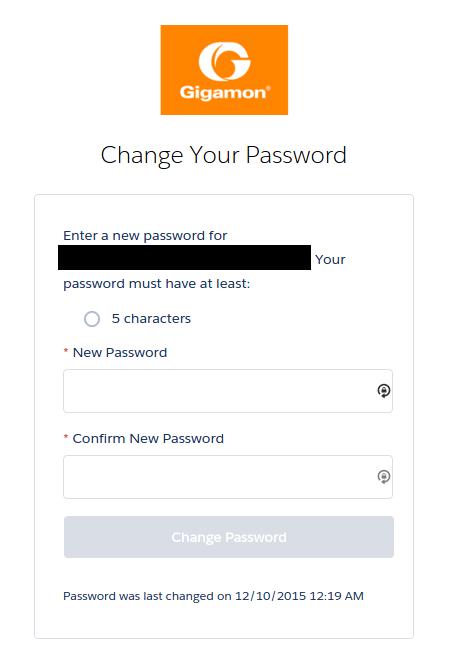Click the red asterisk beside New Password

click(x=66, y=352)
